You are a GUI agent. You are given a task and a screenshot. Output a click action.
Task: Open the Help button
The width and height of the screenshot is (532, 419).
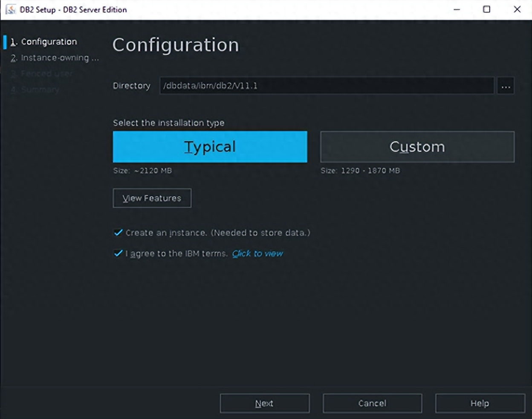[x=480, y=403]
